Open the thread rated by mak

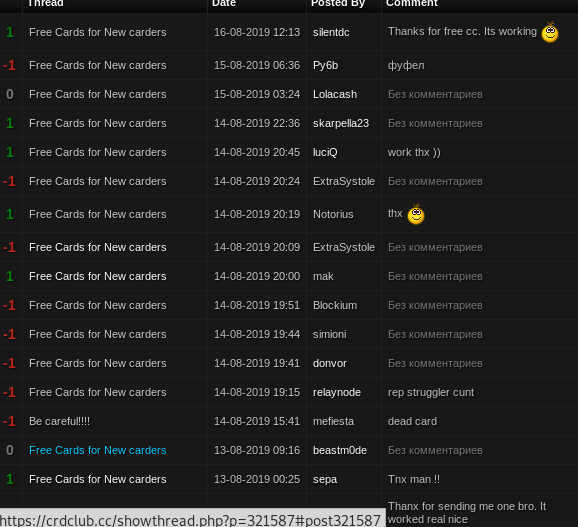coord(98,276)
